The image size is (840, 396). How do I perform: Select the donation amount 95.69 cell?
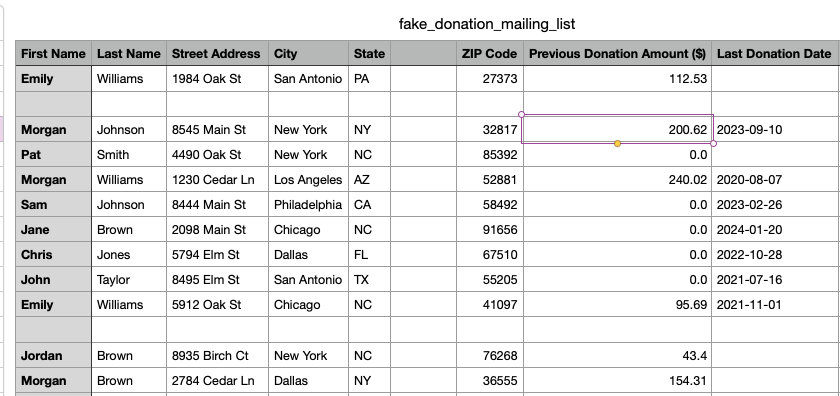click(618, 305)
